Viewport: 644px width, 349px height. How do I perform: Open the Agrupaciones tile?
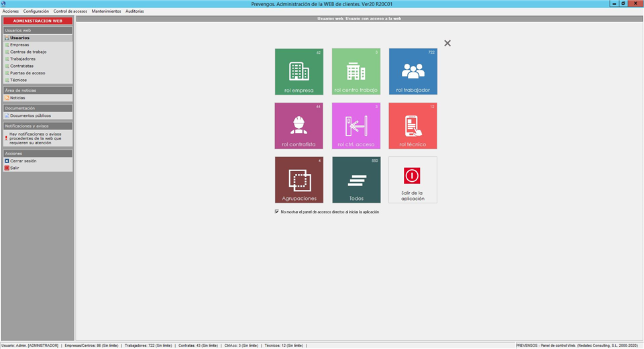(x=299, y=180)
